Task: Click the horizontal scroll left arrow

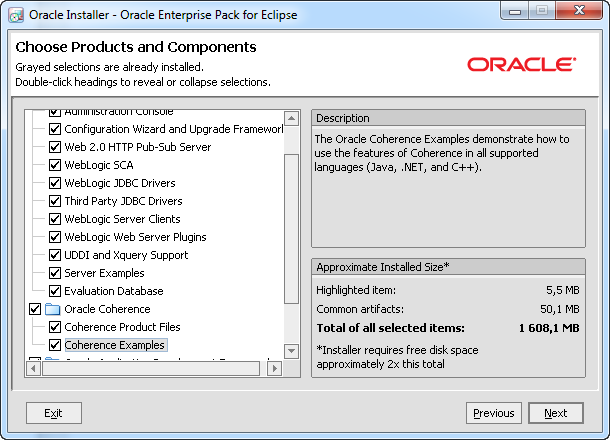Action: 33,368
